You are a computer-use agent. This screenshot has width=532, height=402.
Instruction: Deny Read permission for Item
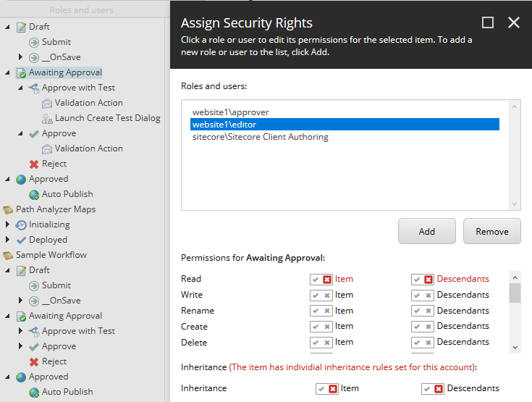(x=326, y=279)
